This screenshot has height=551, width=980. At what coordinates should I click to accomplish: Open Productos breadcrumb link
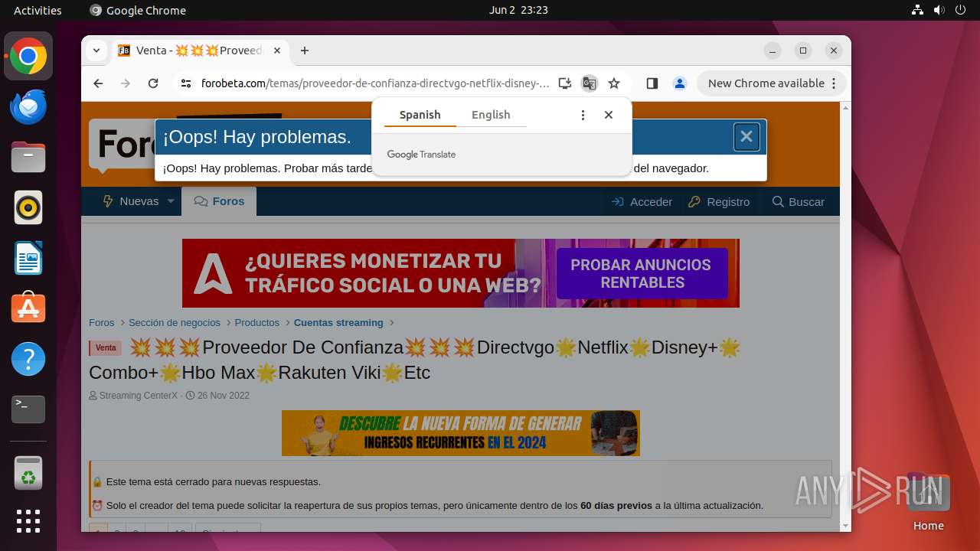point(257,323)
